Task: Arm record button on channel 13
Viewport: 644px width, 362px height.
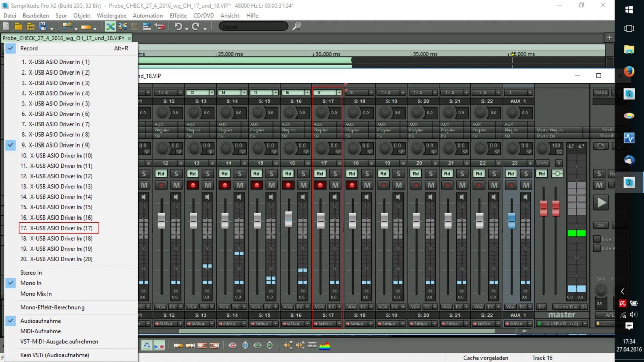Action: [193, 185]
